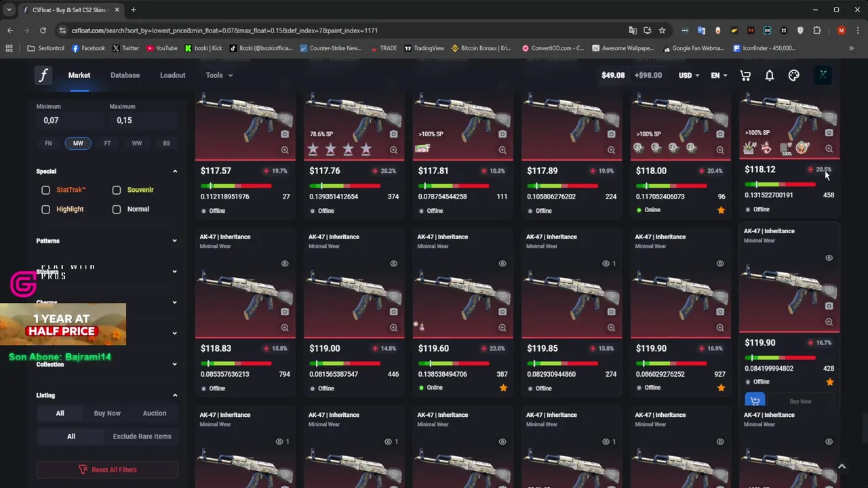This screenshot has width=868, height=488.
Task: Select the MW wear filter
Action: tap(78, 143)
